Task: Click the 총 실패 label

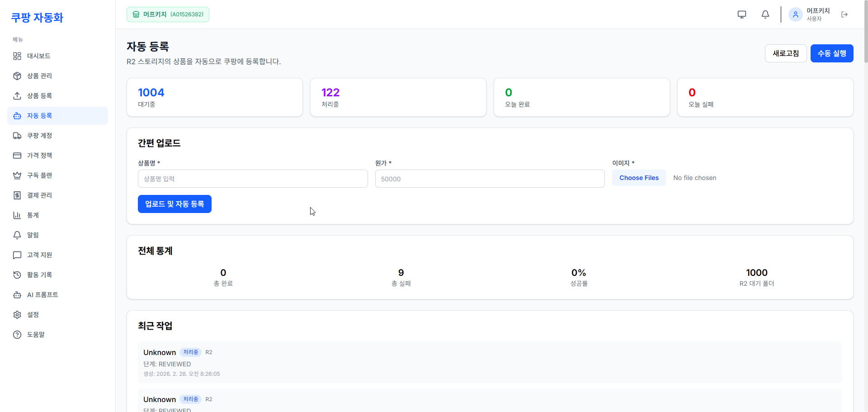Action: 401,284
